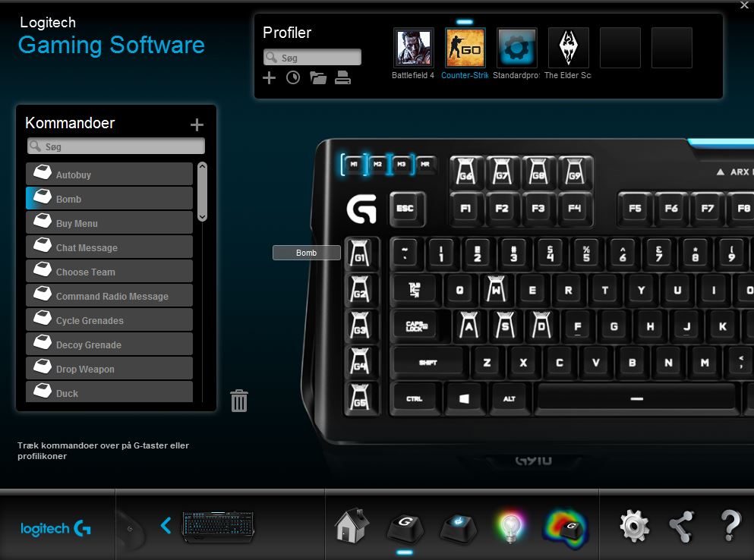The image size is (754, 560).
Task: Open help via the question mark icon
Action: pos(730,525)
